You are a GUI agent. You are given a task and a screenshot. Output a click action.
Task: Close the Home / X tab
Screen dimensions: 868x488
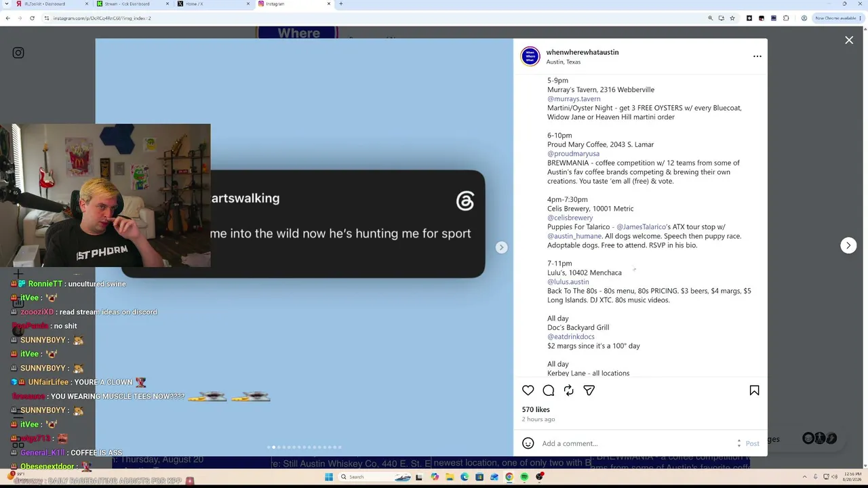point(248,4)
